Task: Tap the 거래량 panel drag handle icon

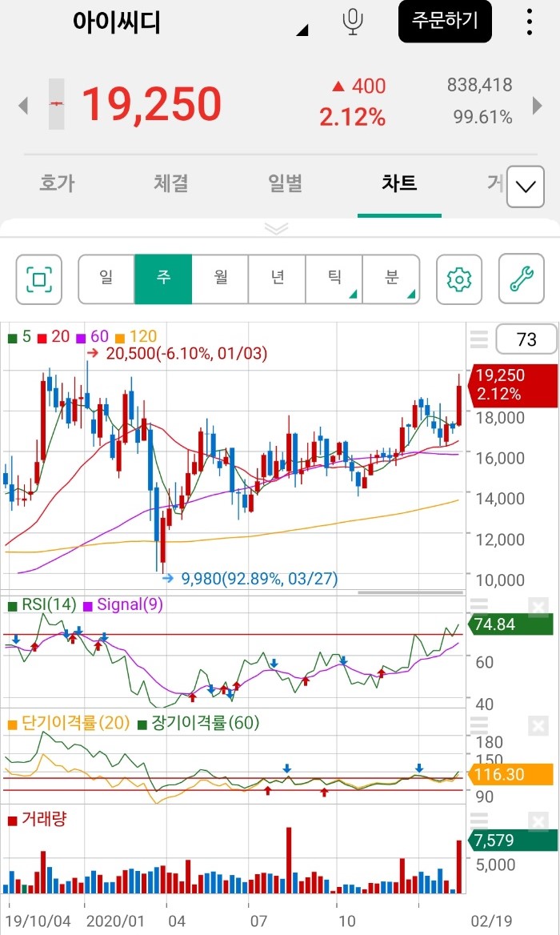Action: coord(478,821)
